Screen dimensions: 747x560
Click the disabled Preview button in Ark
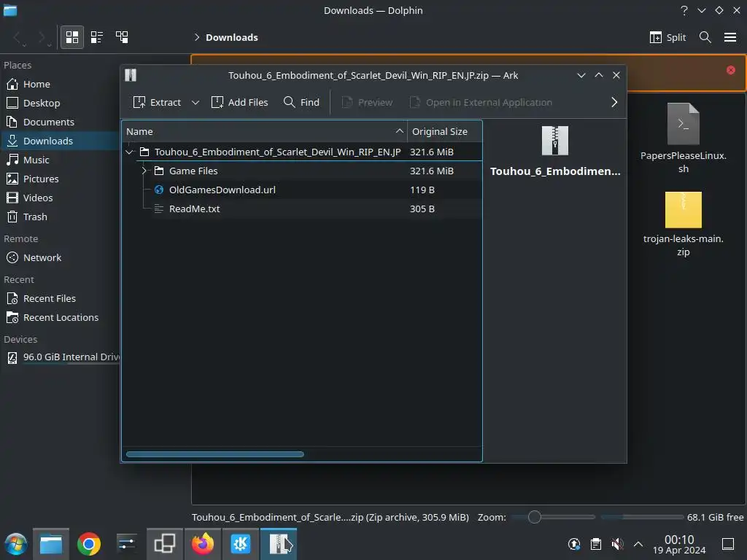click(x=368, y=102)
